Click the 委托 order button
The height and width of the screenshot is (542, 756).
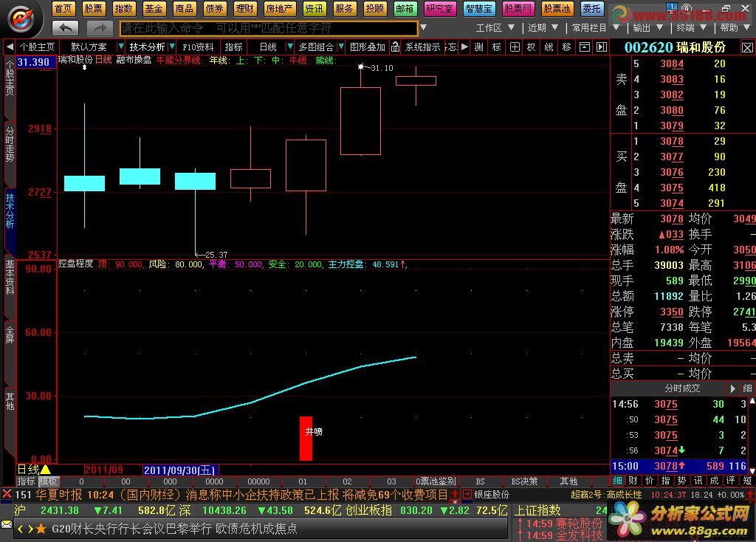pyautogui.click(x=591, y=8)
